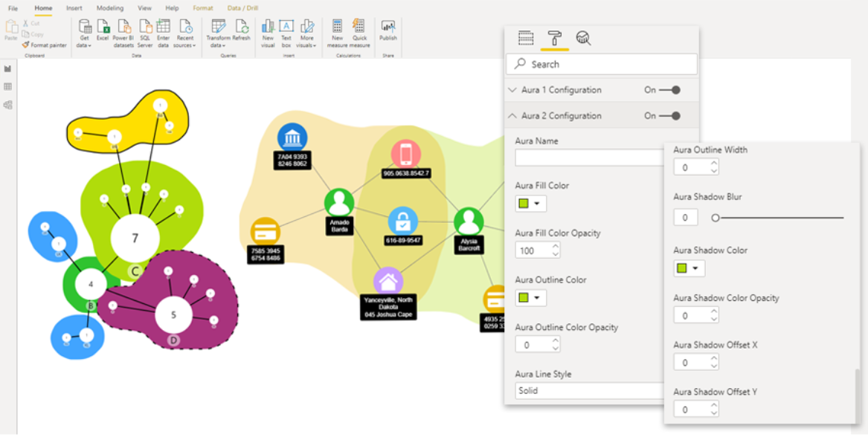Open the Help ribbon tab

tap(172, 8)
